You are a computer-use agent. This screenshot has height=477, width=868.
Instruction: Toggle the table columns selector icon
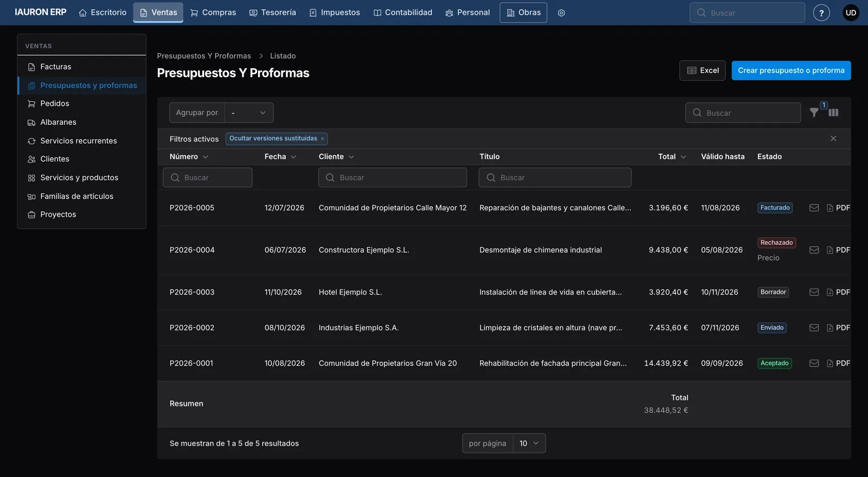[834, 112]
